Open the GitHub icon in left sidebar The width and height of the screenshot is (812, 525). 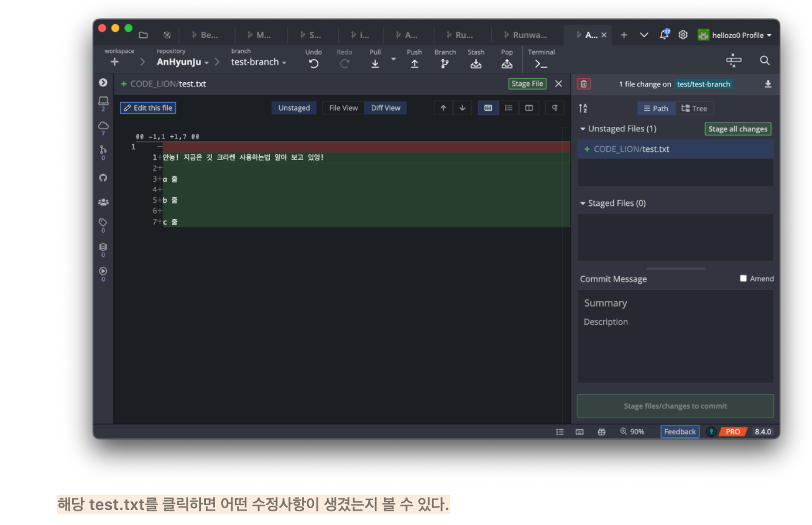[x=103, y=177]
